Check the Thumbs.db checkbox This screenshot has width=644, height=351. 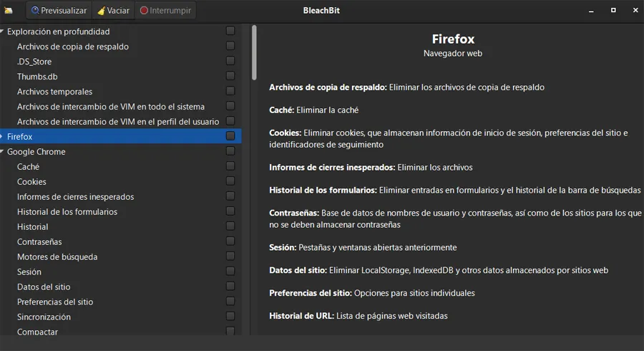tap(230, 76)
